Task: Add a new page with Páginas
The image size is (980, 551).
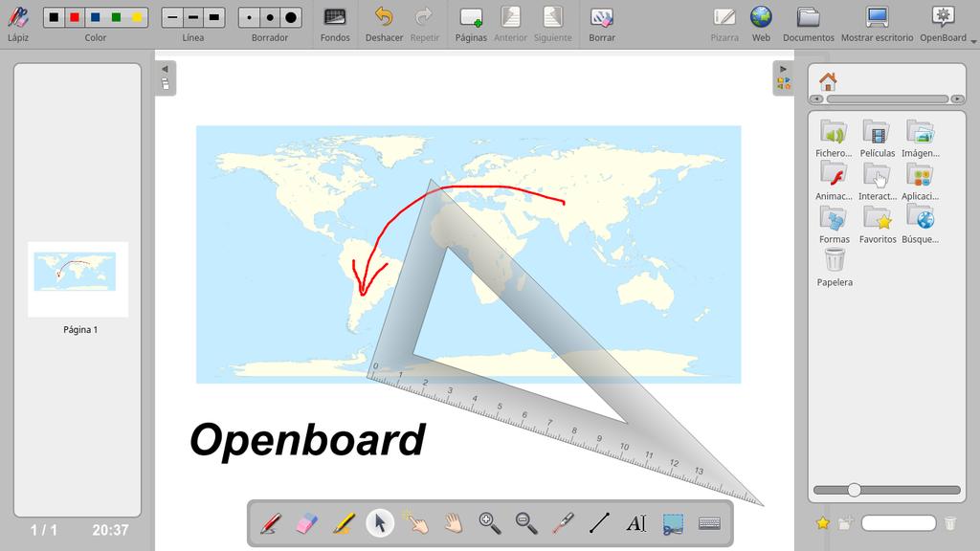Action: 471,24
